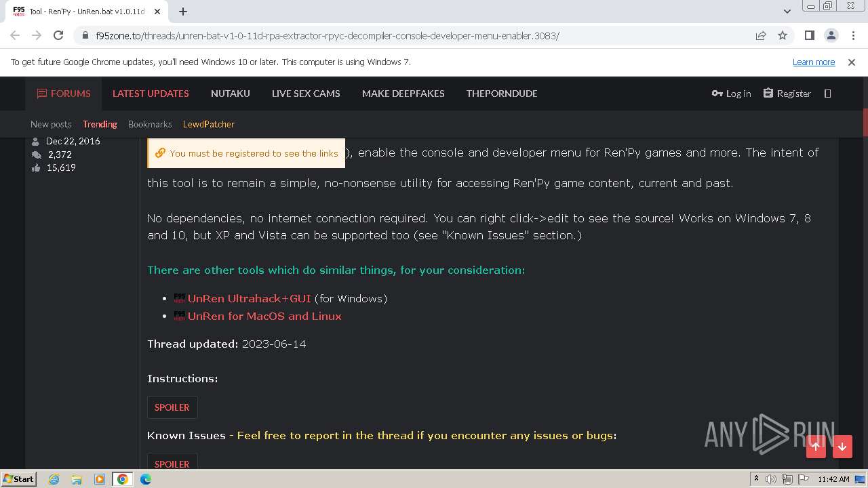Share this page via share icon

click(761, 35)
